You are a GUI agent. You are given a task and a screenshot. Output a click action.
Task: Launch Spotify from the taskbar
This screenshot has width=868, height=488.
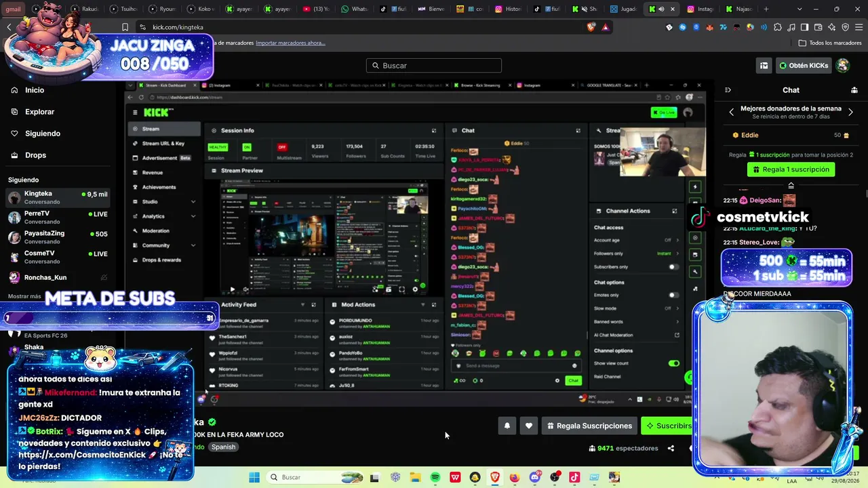[x=435, y=477]
